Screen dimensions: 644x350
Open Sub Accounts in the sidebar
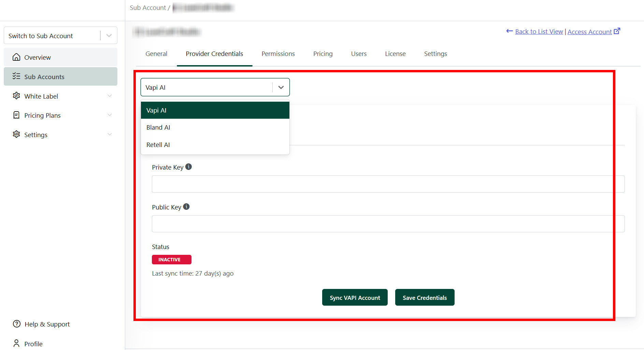[60, 76]
